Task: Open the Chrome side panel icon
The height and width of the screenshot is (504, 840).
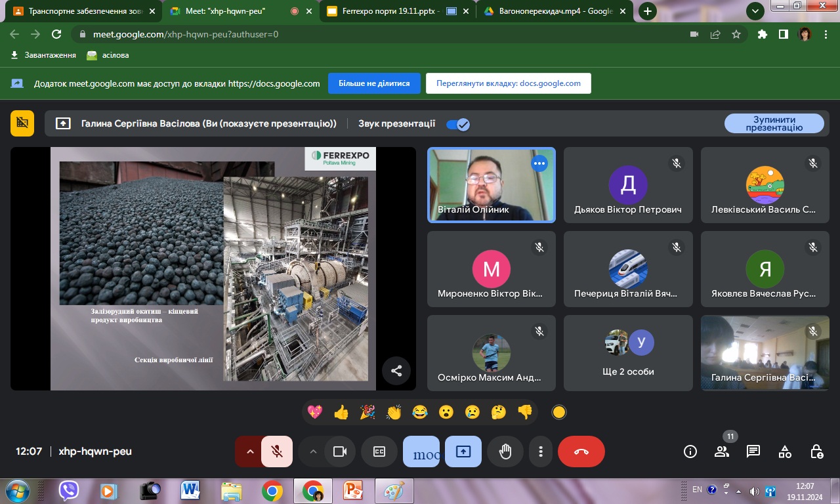Action: click(783, 34)
